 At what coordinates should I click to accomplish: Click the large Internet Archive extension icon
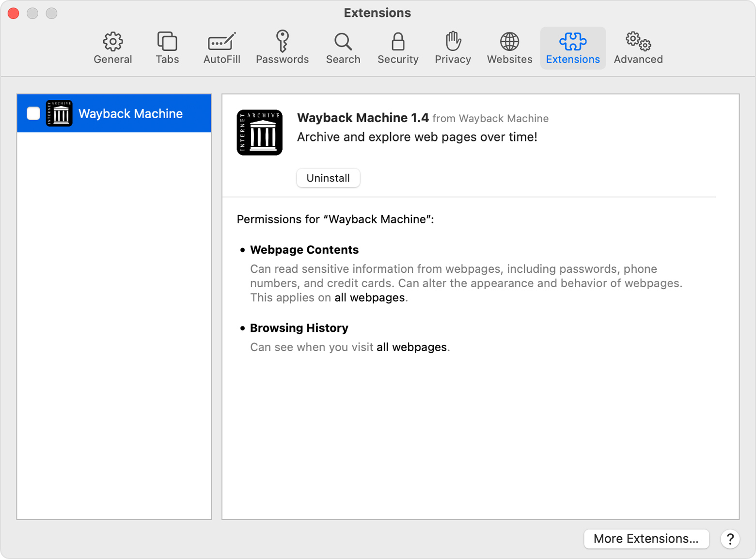(260, 132)
